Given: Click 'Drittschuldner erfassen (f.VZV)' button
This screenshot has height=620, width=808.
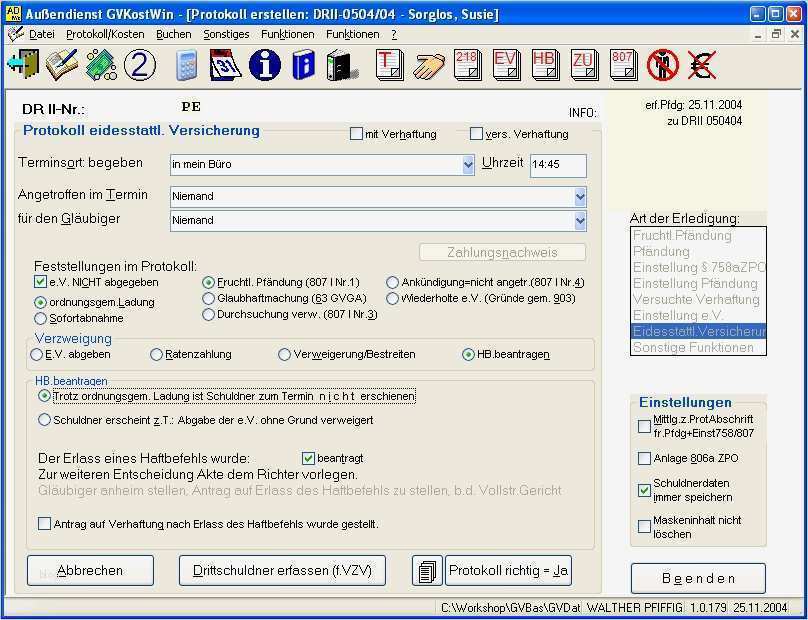Looking at the screenshot, I should [x=282, y=571].
